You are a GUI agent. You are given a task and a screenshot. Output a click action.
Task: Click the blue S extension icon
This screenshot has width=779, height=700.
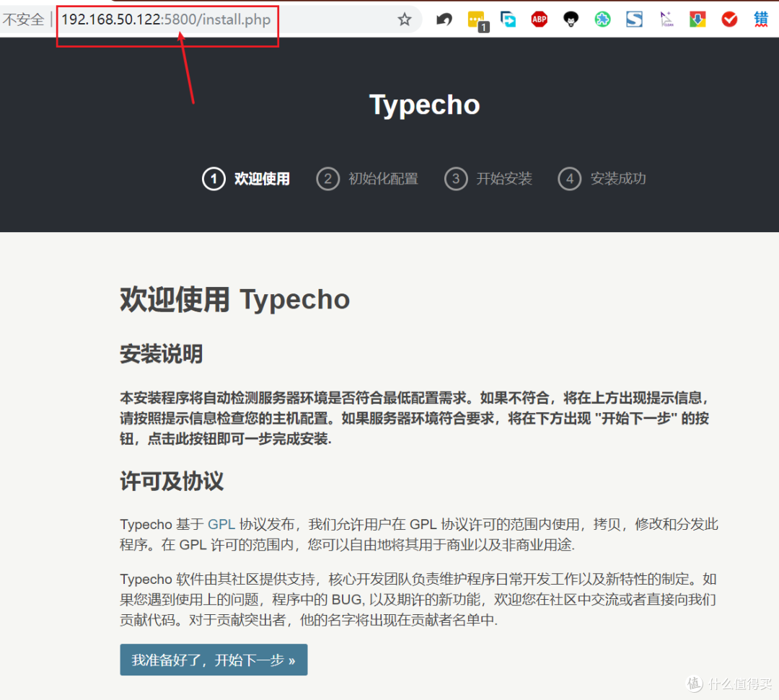pyautogui.click(x=634, y=19)
